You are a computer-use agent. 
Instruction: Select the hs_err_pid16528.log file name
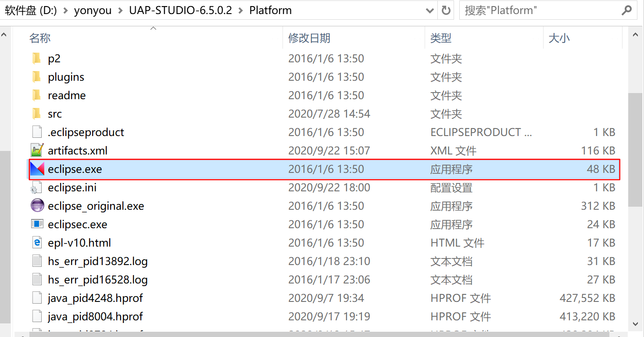(x=98, y=280)
